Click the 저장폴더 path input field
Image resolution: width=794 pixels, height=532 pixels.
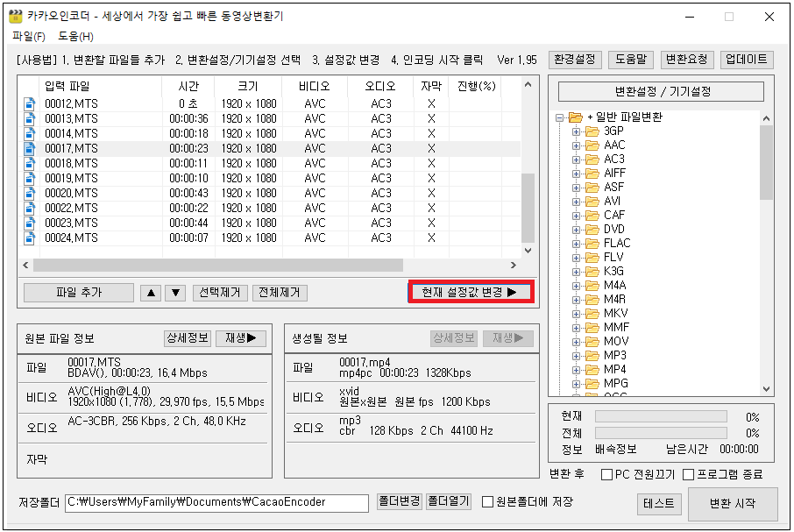(x=216, y=503)
